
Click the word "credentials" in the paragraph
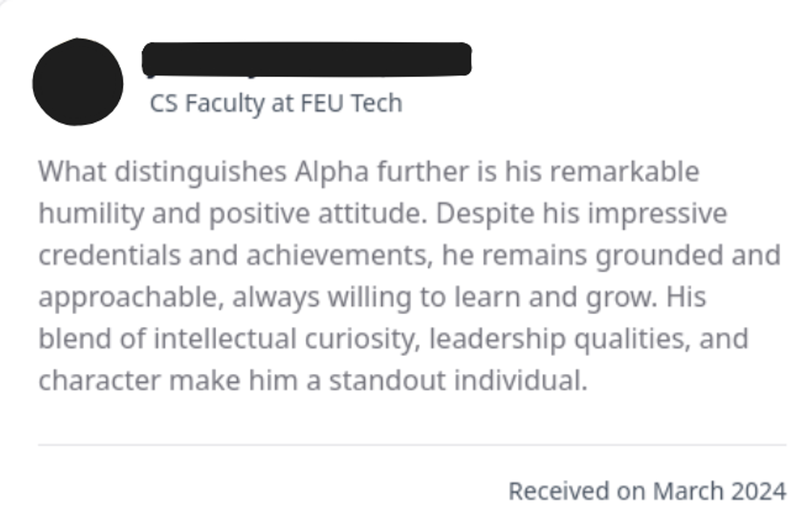pos(109,255)
